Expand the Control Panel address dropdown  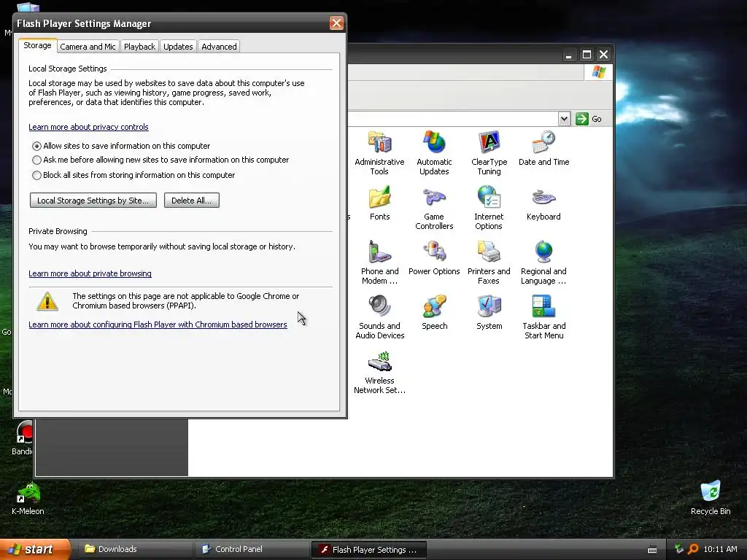[564, 119]
